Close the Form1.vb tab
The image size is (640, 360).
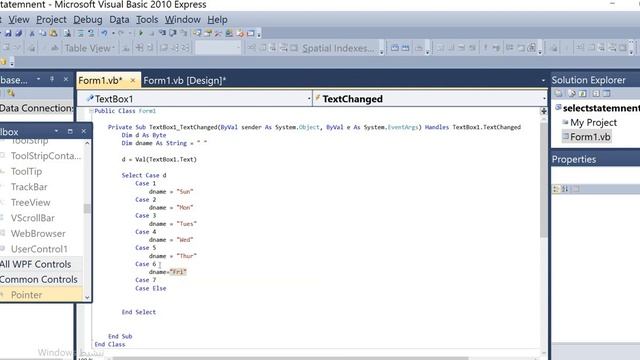point(133,80)
